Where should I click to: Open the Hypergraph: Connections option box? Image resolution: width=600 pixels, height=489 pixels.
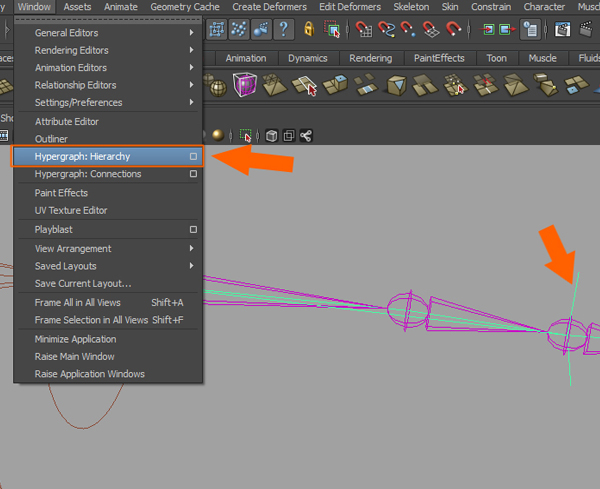tap(194, 174)
